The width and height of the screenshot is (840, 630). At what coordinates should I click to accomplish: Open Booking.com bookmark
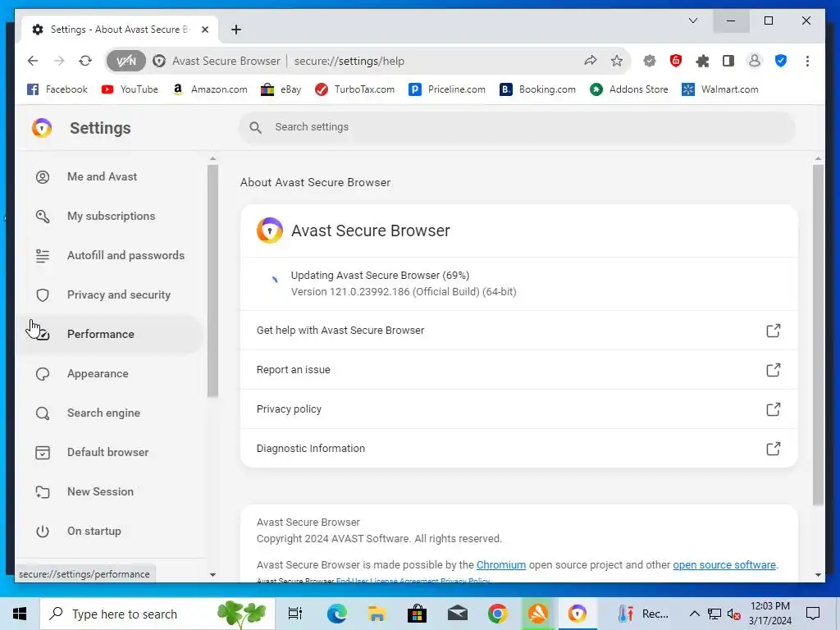(x=538, y=89)
